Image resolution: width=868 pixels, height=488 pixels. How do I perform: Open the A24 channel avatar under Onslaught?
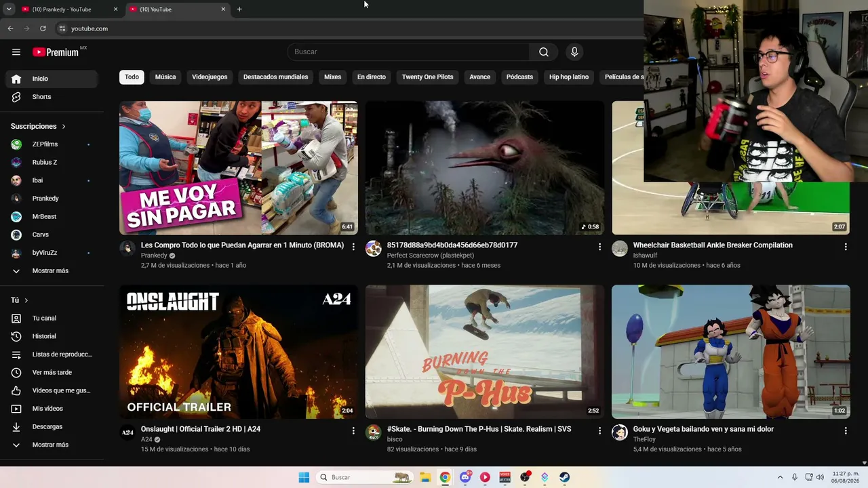127,432
